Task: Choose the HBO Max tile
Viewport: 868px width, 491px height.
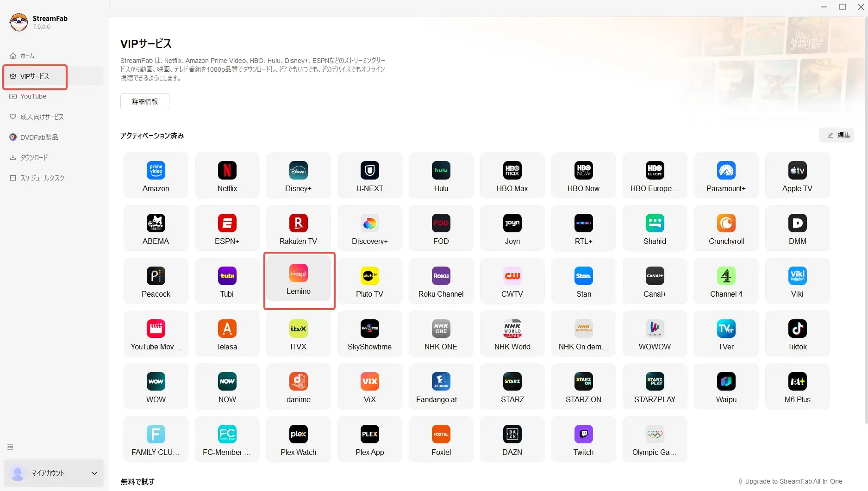Action: [512, 176]
